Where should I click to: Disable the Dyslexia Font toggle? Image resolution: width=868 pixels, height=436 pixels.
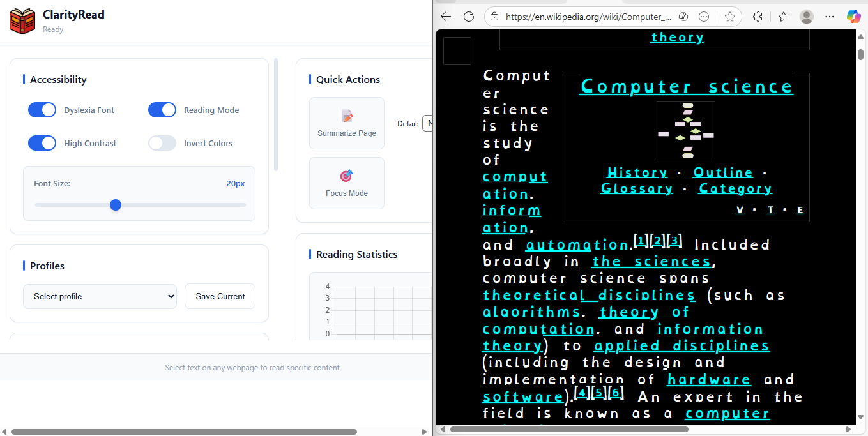42,110
